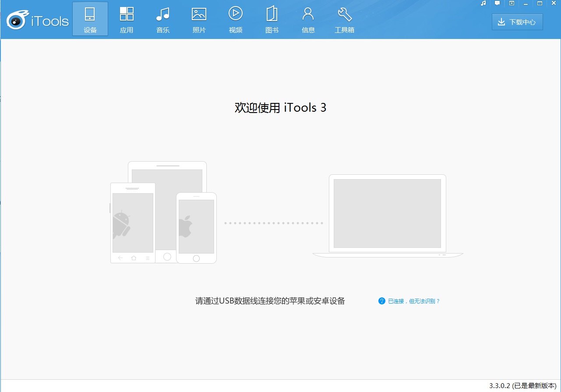
Task: Open the 信息 information section
Action: (308, 19)
